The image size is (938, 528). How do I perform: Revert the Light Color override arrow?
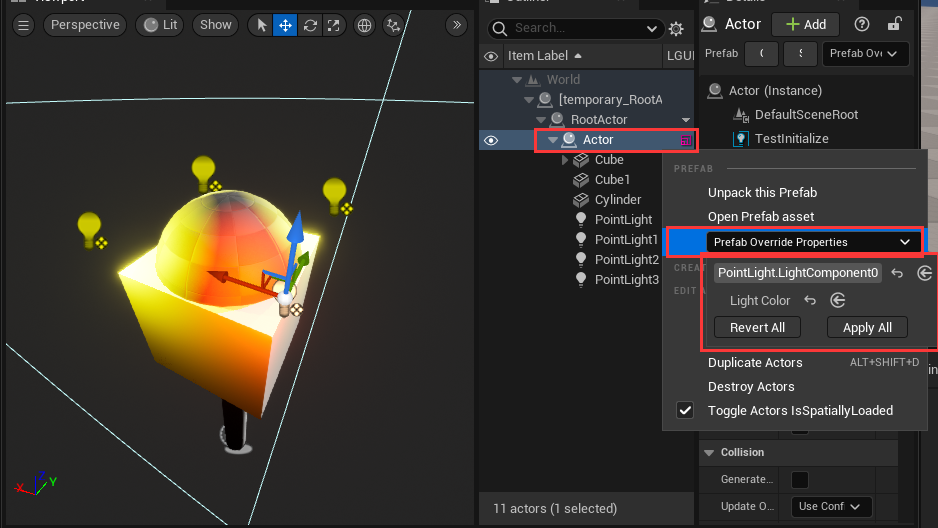click(x=810, y=300)
